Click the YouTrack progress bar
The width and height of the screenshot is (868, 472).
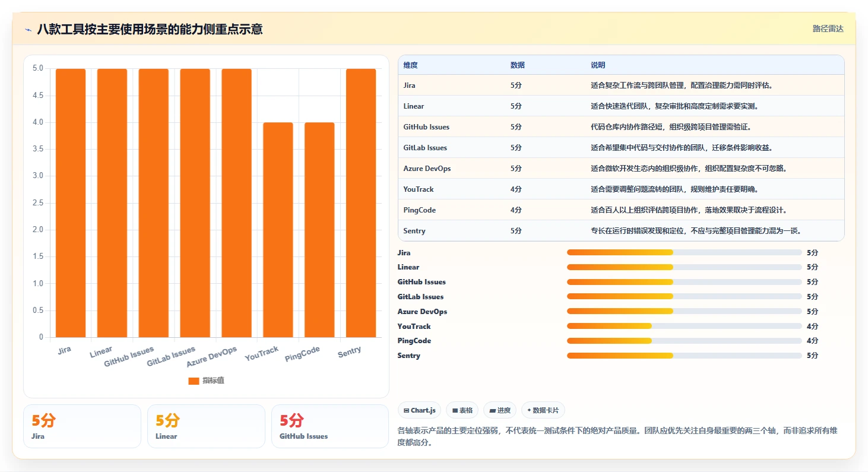[685, 326]
